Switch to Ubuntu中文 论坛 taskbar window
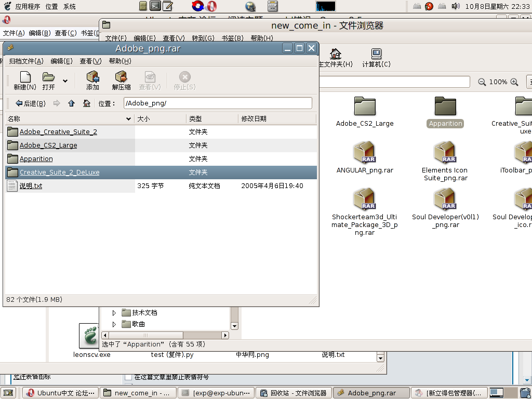This screenshot has width=532, height=399. (61, 393)
